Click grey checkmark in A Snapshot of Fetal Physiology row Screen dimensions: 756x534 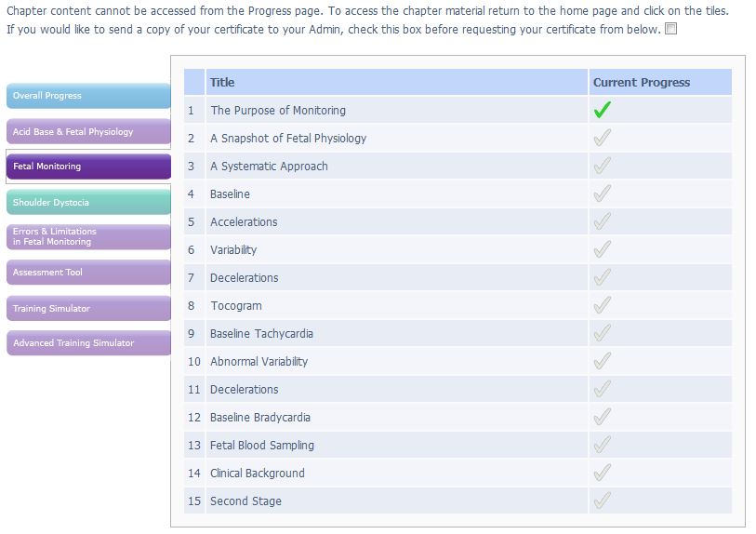602,138
